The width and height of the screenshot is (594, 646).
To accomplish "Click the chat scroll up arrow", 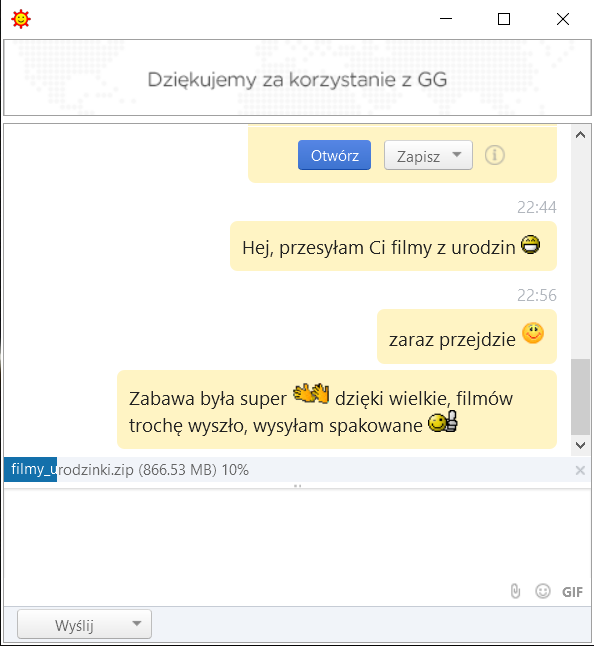I will 580,135.
